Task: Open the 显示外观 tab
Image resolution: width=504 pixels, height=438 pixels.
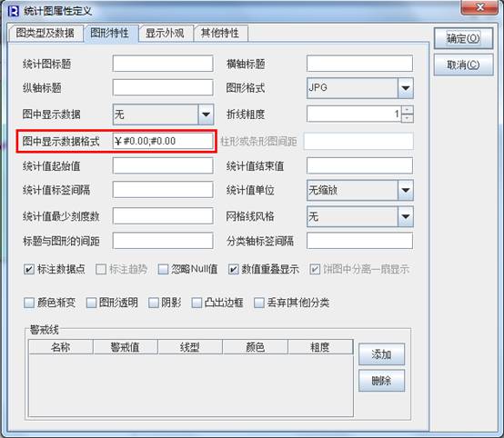Action: click(x=166, y=33)
